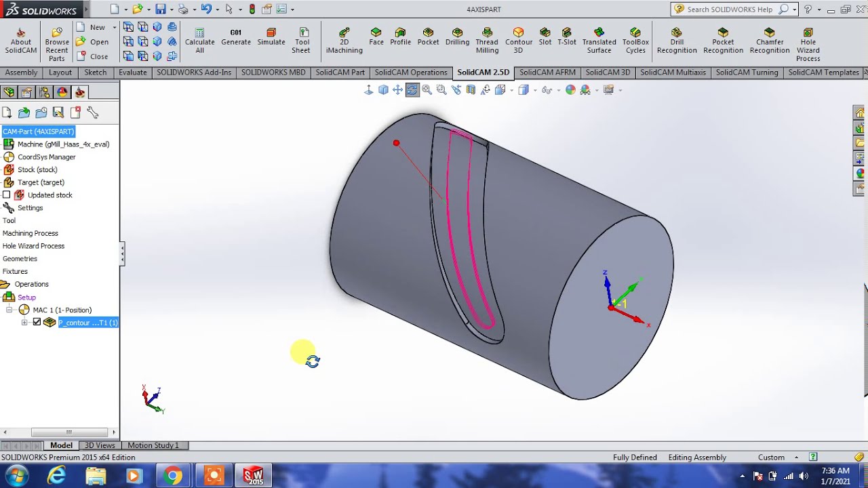This screenshot has width=868, height=488.
Task: Open the Undo dropdown arrow
Action: (217, 9)
